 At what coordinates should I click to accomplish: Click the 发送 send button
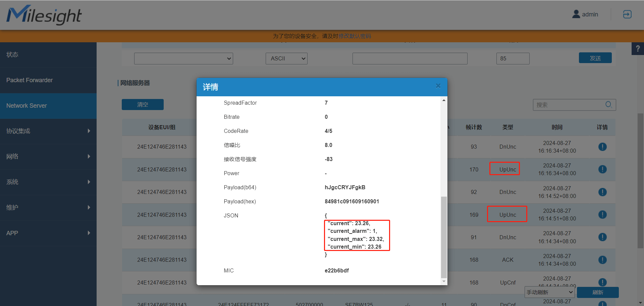click(x=595, y=58)
